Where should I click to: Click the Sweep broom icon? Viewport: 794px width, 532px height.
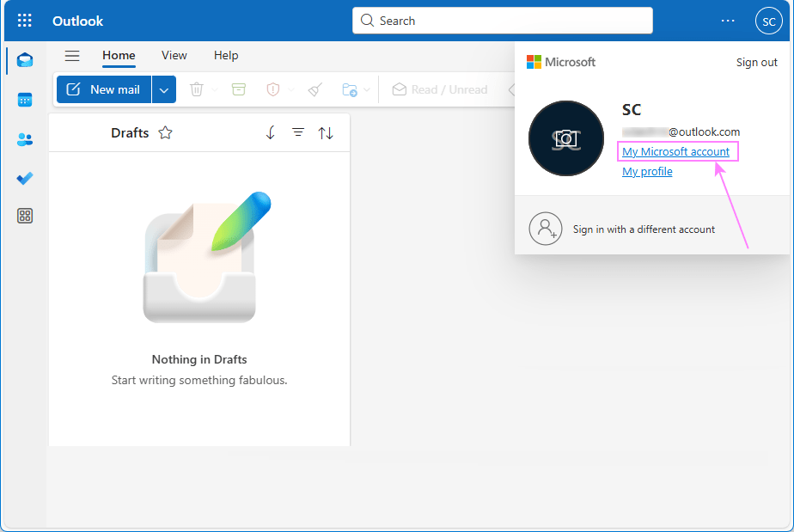[315, 89]
